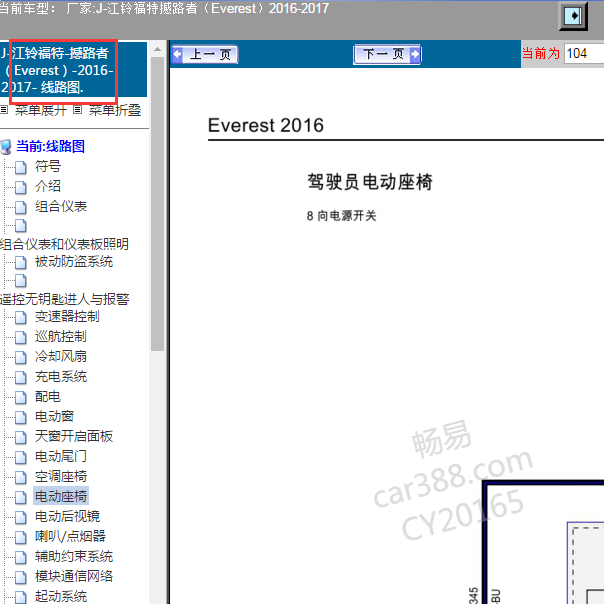Click the page icon next to 模块通信网络

pos(21,577)
